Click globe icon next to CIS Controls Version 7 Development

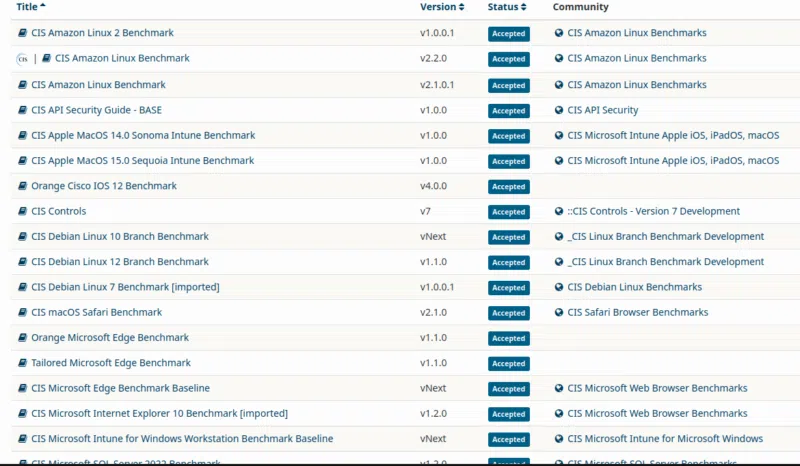[x=559, y=211]
